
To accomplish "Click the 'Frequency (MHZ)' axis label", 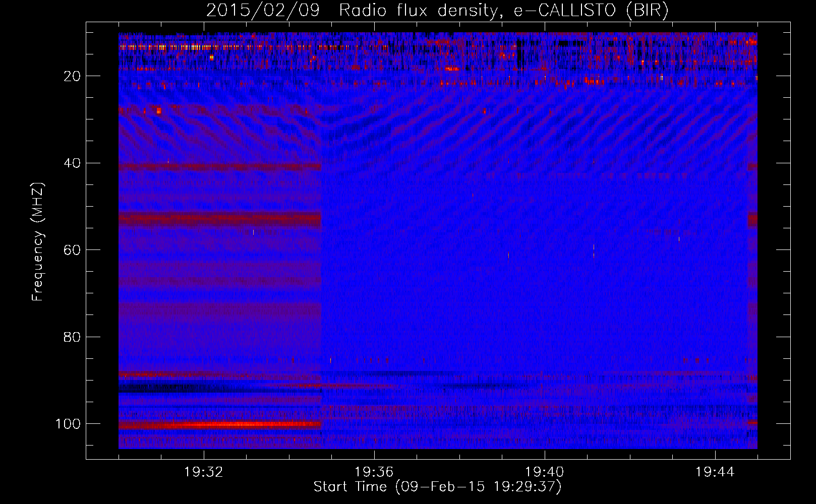I will [x=38, y=242].
